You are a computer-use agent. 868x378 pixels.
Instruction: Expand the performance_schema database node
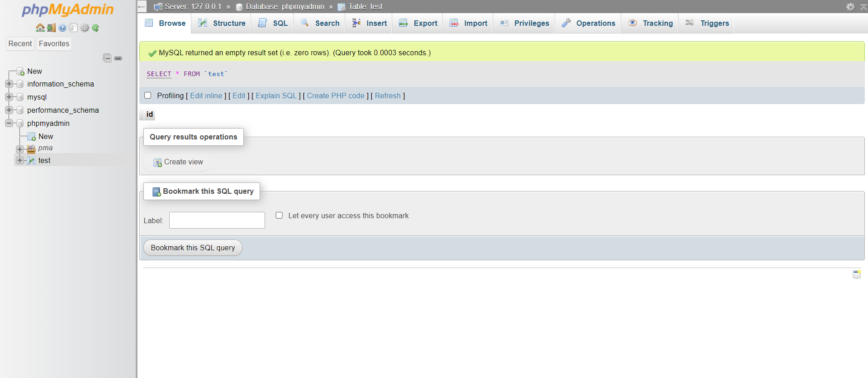tap(9, 110)
